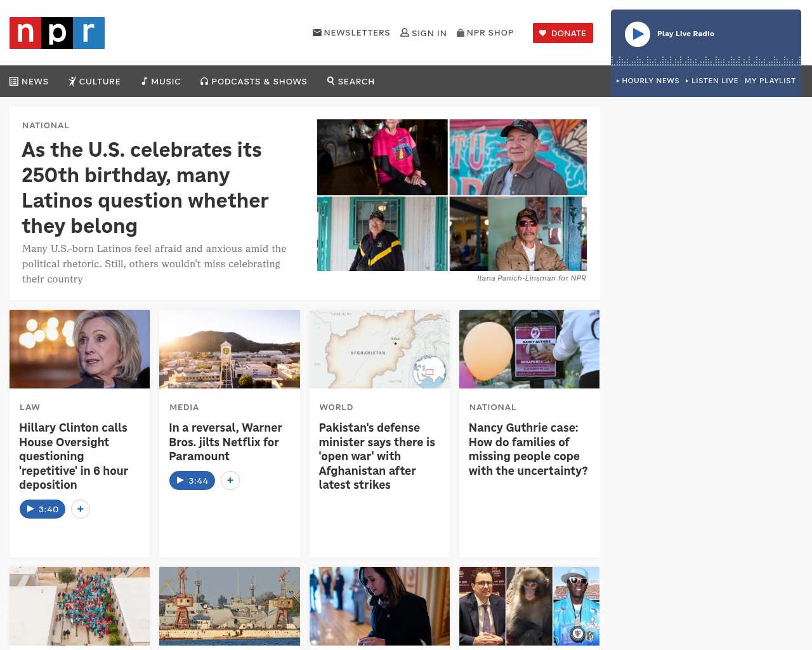Click the Nancy Guthrie missing poster photo
Viewport: 812px width, 650px height.
coord(529,349)
